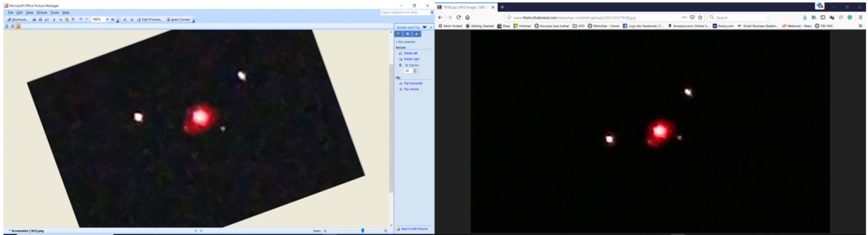The width and height of the screenshot is (868, 235).
Task: Move the zoom slider in Picture Manager status bar
Action: point(362,230)
